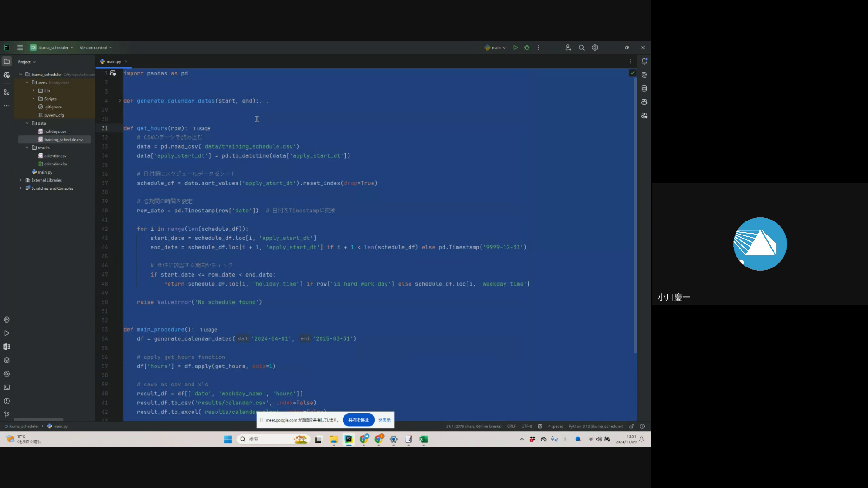Screen dimensions: 868x488
Task: Collapse the data folder in project tree
Action: click(27, 123)
